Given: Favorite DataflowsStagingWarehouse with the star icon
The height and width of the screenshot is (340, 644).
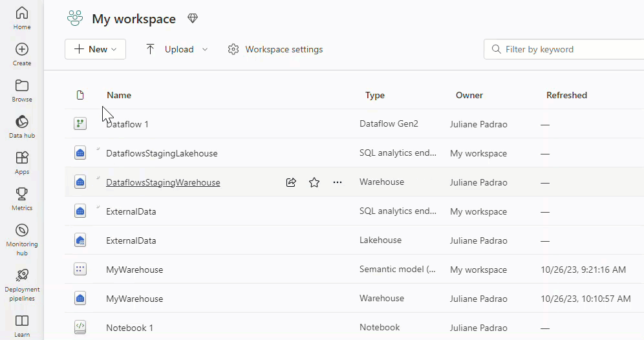Looking at the screenshot, I should [314, 183].
